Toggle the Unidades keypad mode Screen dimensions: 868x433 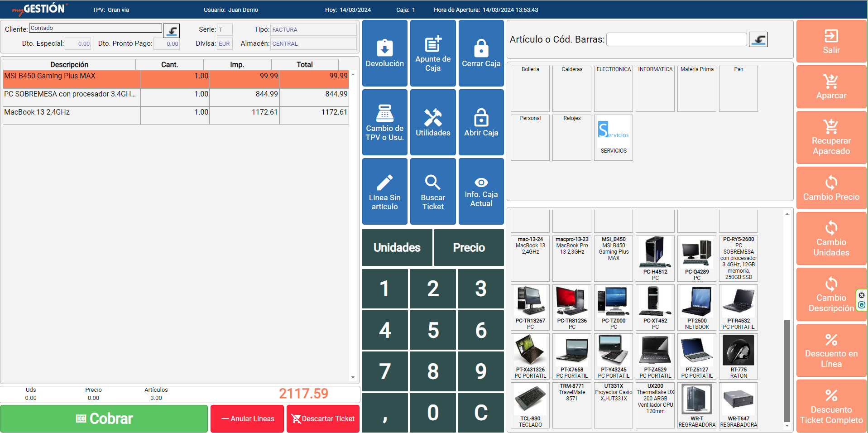pyautogui.click(x=397, y=247)
